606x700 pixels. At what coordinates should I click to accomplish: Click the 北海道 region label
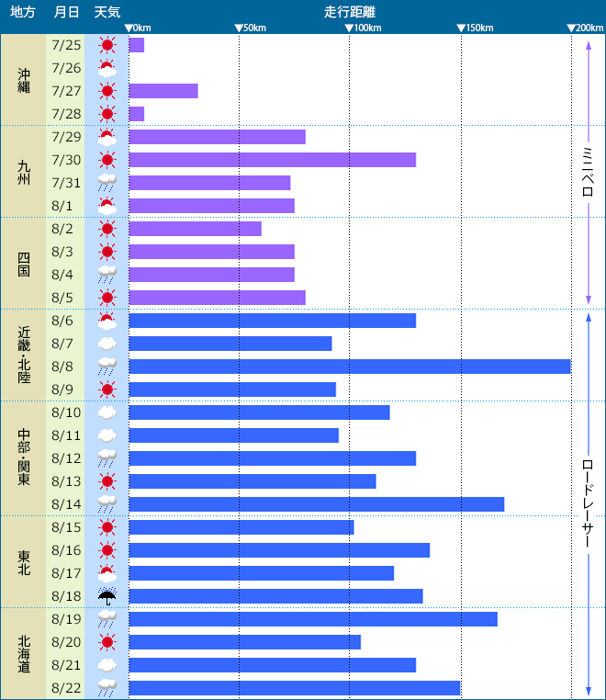point(24,654)
